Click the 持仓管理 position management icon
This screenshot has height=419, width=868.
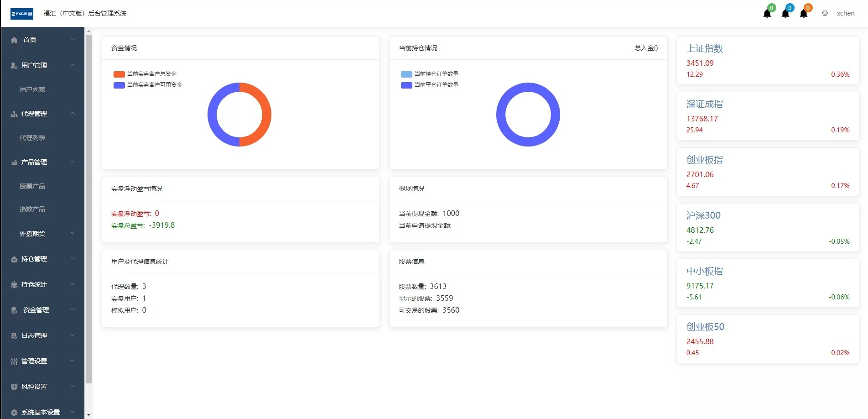click(x=13, y=259)
